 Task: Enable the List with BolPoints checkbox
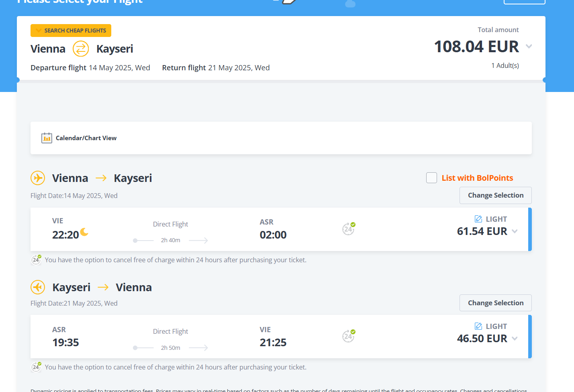[431, 178]
